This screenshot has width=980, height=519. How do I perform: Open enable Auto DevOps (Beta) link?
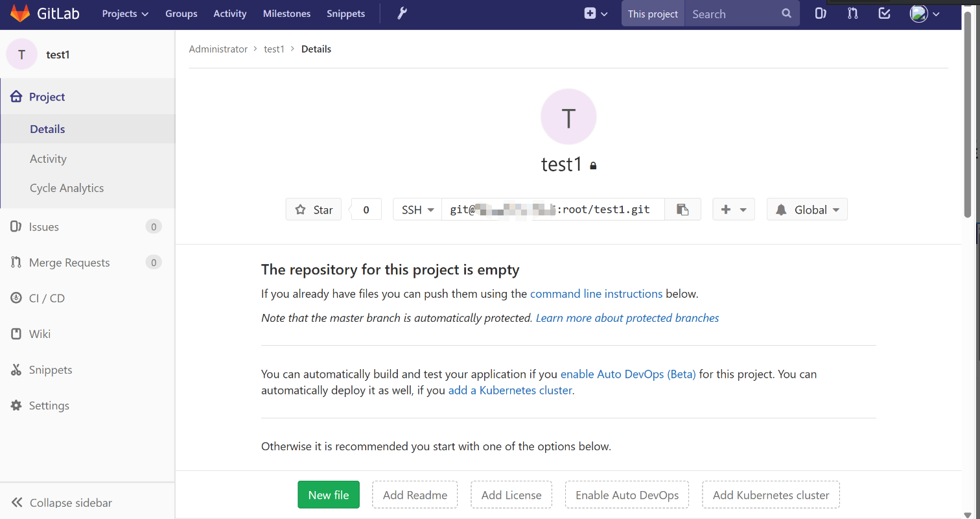click(x=628, y=374)
